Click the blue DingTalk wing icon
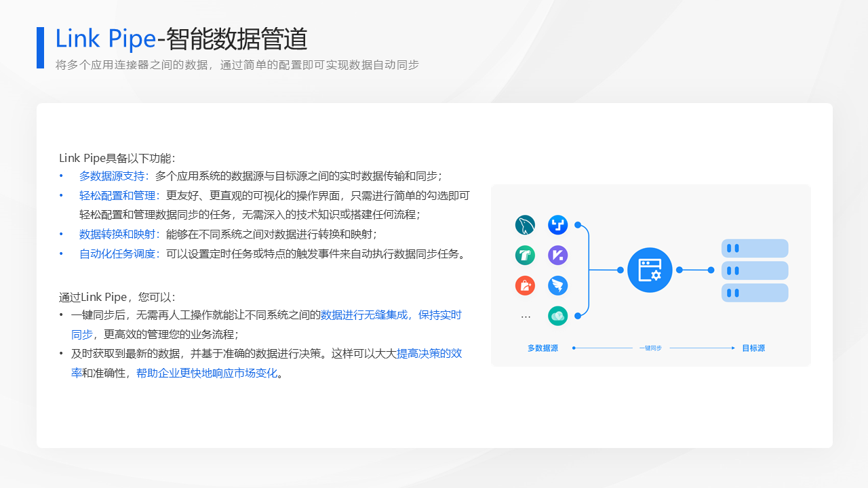This screenshot has width=868, height=488. (557, 285)
